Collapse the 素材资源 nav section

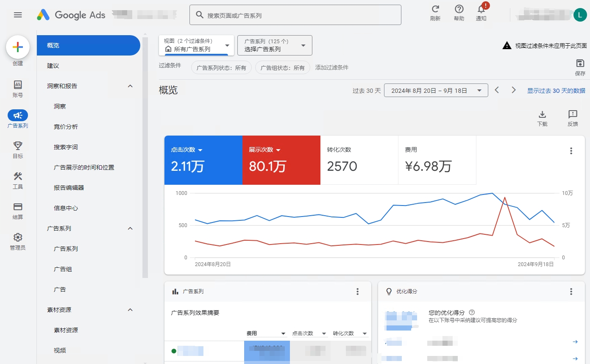(130, 310)
